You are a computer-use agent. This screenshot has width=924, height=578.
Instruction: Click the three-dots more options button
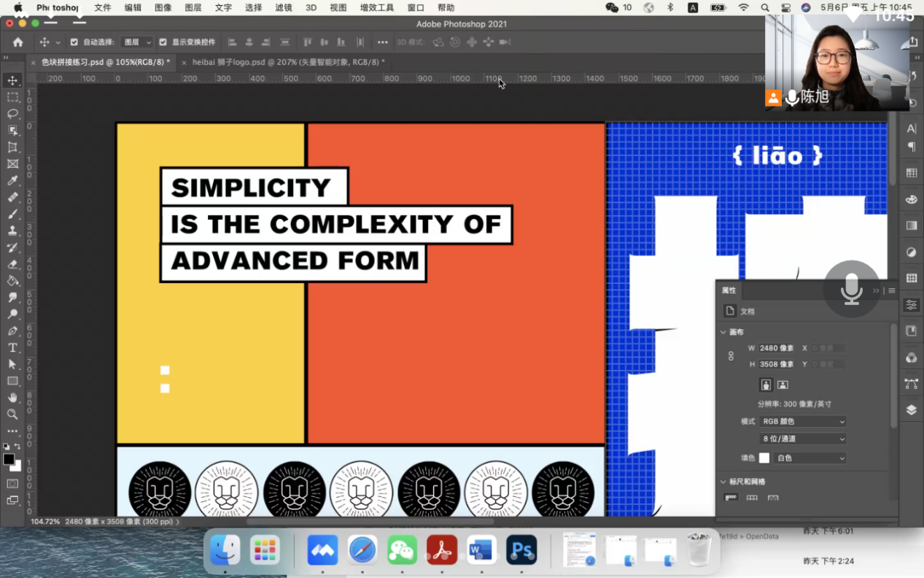coord(382,42)
